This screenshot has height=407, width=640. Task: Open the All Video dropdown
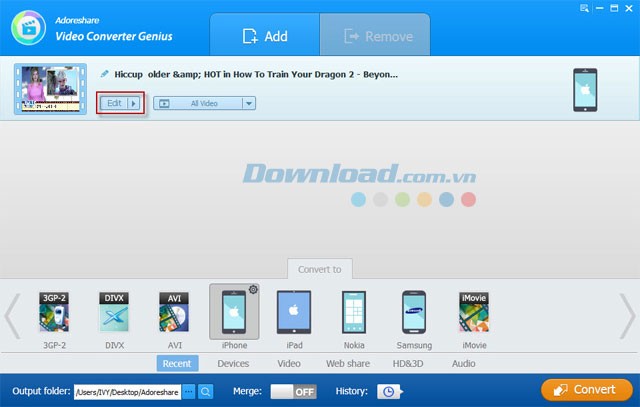(204, 103)
